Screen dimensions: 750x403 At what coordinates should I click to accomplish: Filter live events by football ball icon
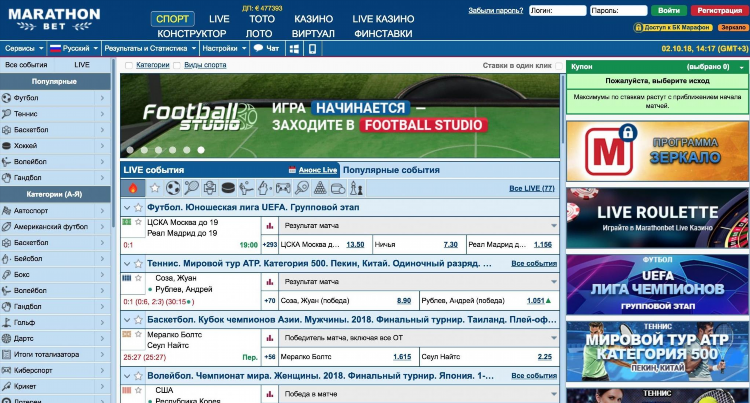[x=173, y=188]
